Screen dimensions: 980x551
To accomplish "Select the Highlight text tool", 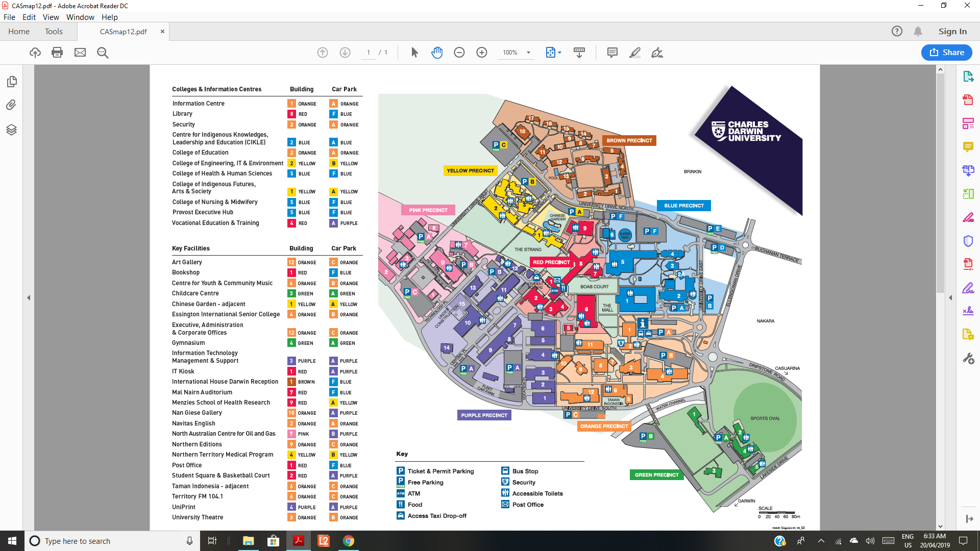I will 635,53.
